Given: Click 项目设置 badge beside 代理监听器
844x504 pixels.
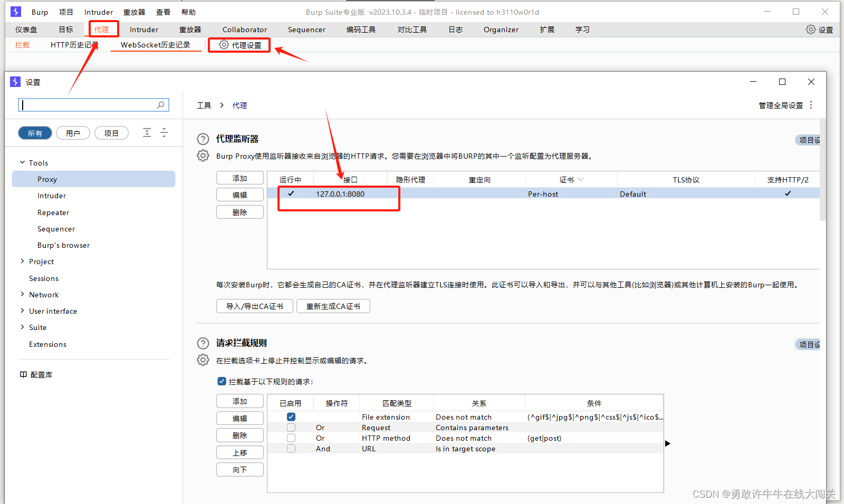Looking at the screenshot, I should 808,140.
